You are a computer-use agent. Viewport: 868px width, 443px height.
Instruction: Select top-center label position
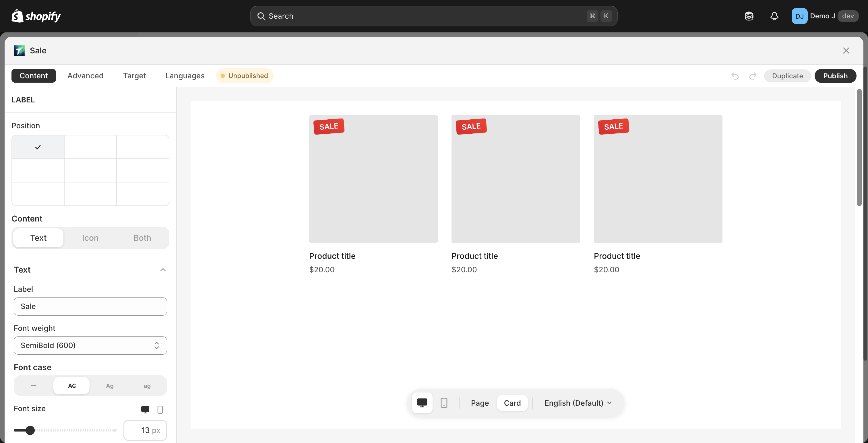coord(90,147)
